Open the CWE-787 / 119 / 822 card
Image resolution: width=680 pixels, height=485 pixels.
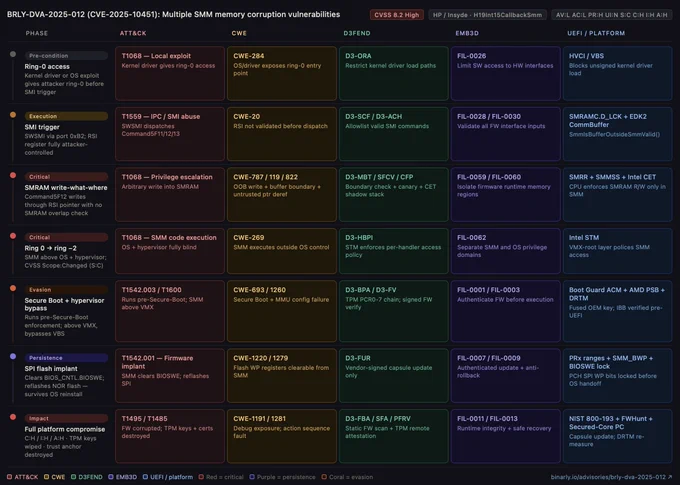pos(282,194)
